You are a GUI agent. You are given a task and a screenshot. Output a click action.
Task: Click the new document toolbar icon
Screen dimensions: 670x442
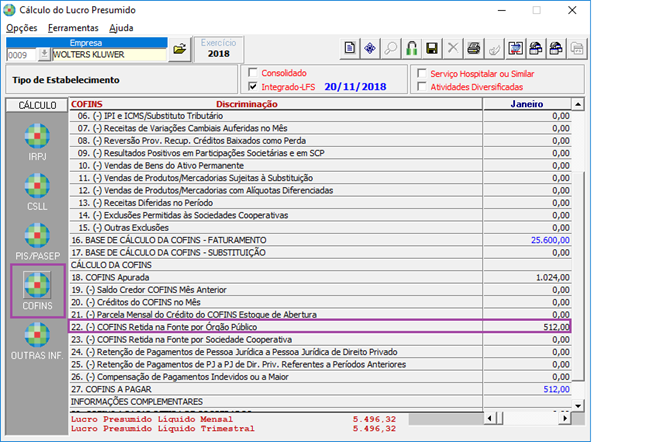point(350,48)
